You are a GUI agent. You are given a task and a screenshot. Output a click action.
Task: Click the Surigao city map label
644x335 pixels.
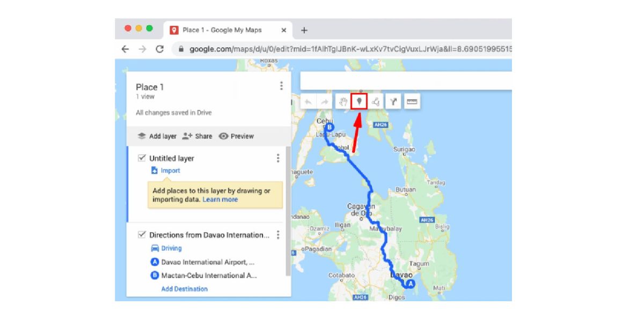[x=404, y=150]
